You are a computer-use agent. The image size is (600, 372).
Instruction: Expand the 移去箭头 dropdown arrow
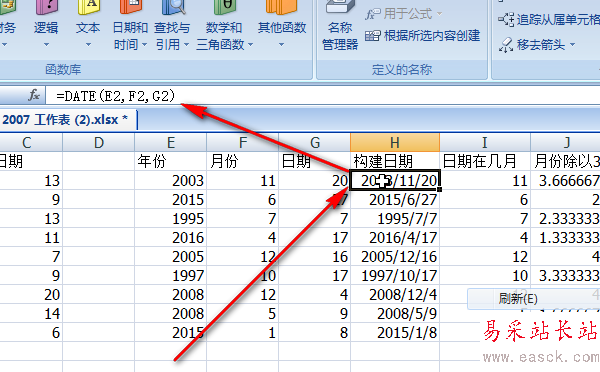pyautogui.click(x=573, y=45)
